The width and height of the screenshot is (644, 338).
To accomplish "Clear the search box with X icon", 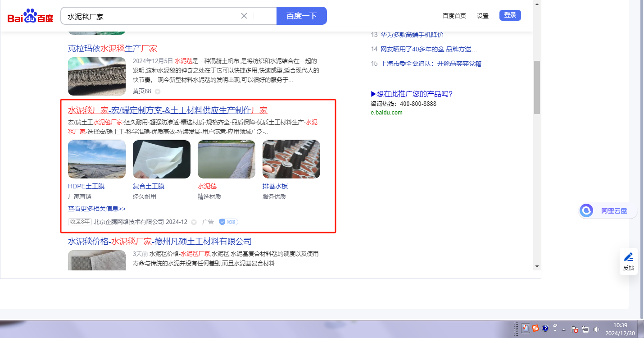I will [244, 16].
